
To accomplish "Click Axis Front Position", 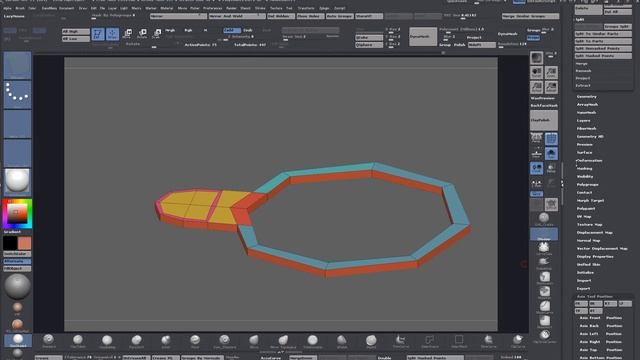I will click(x=601, y=318).
